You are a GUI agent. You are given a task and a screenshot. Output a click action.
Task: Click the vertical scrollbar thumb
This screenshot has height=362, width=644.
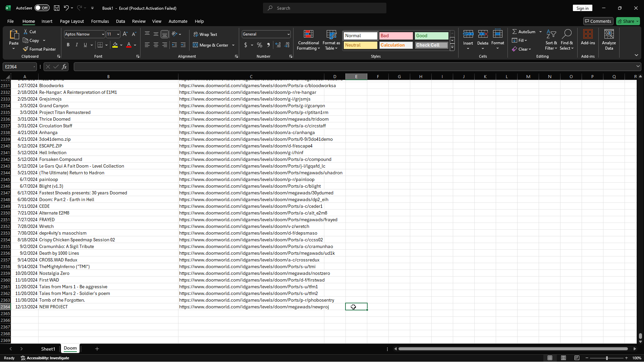pos(640,336)
